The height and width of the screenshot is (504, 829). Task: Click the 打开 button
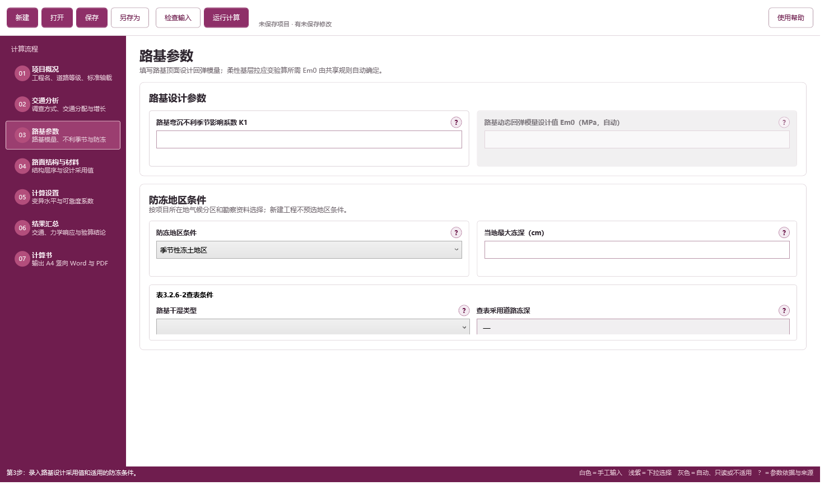(57, 17)
